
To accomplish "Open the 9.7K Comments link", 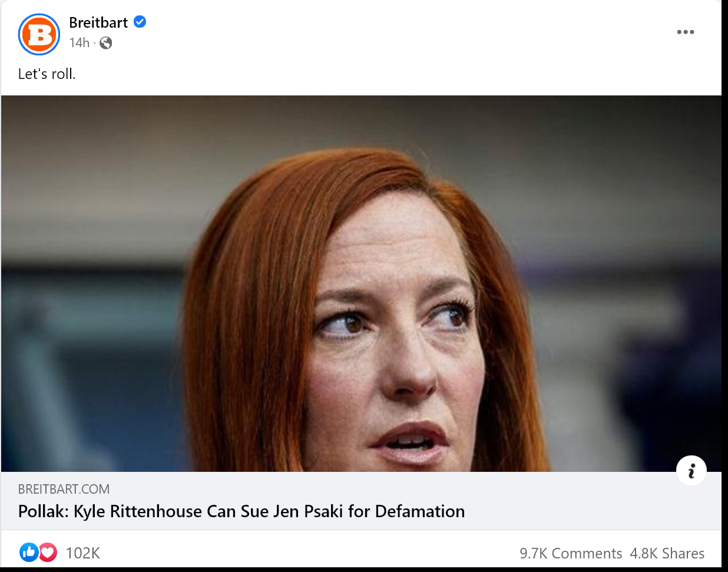I will click(571, 553).
